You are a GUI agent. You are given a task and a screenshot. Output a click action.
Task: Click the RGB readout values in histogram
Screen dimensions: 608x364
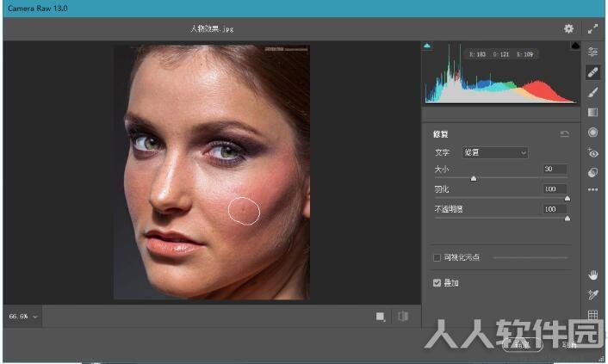pos(501,54)
